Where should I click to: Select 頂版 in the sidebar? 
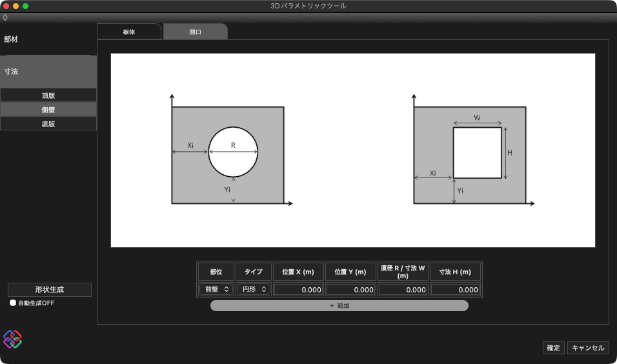48,96
